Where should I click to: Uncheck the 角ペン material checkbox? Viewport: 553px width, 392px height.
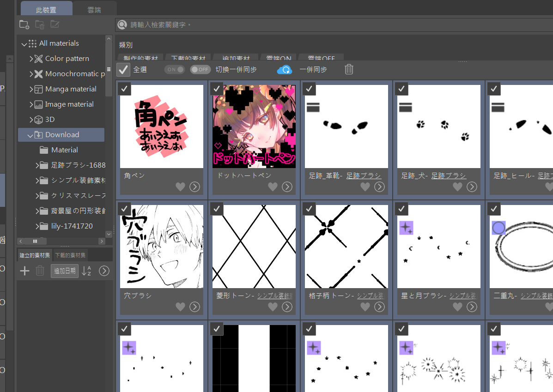tap(124, 89)
